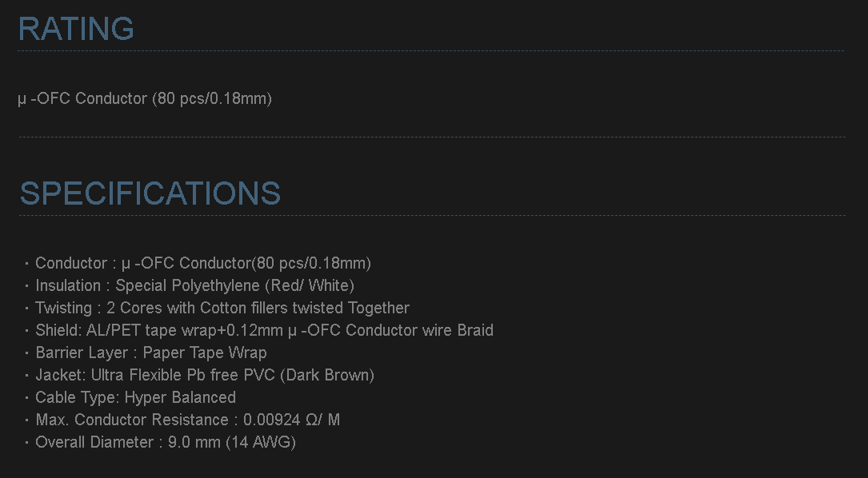Screen dimensions: 868x478
Task: Click the Insulation specification line
Action: tap(194, 286)
